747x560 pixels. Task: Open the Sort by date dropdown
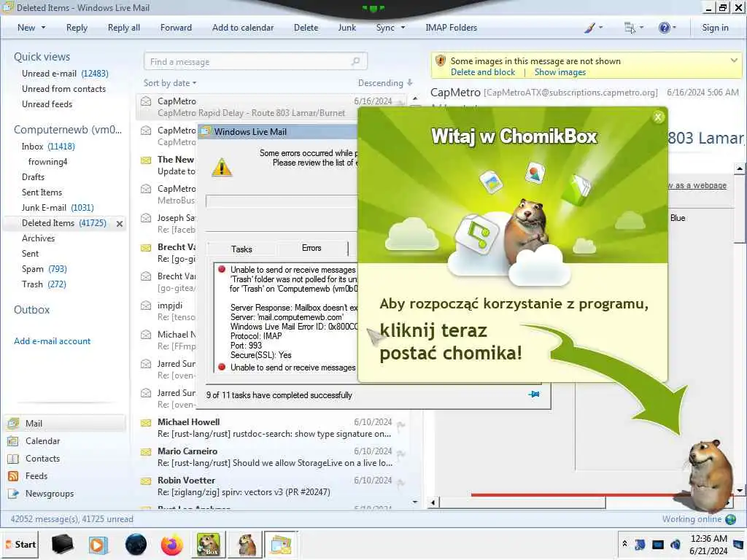click(169, 83)
